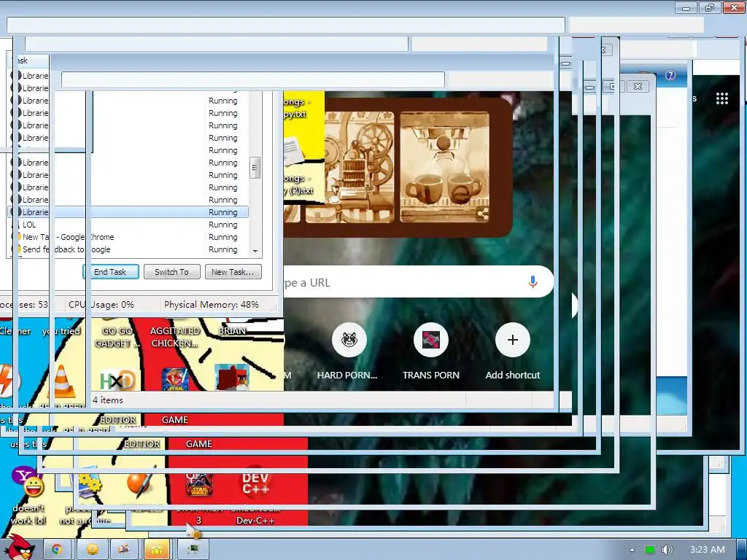
Task: Open the raccoon-face shortcut tile
Action: 349,340
